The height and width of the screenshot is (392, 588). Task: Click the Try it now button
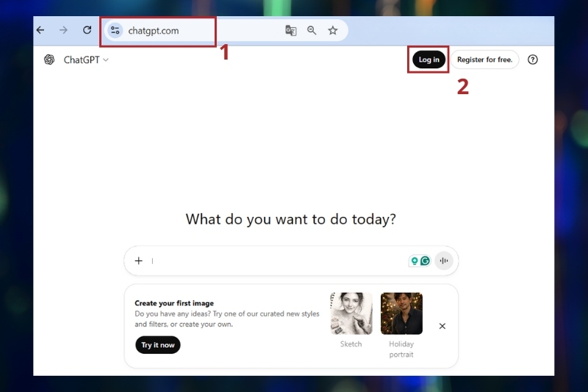(158, 345)
